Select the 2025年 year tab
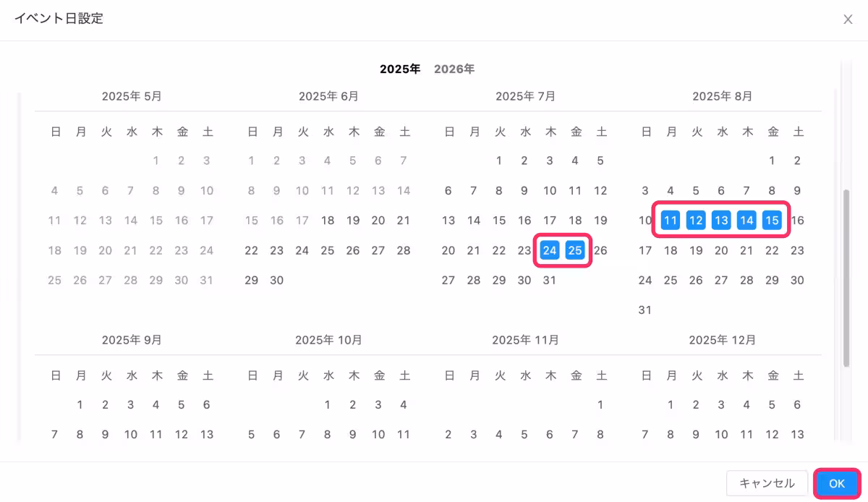This screenshot has height=502, width=868. 400,69
